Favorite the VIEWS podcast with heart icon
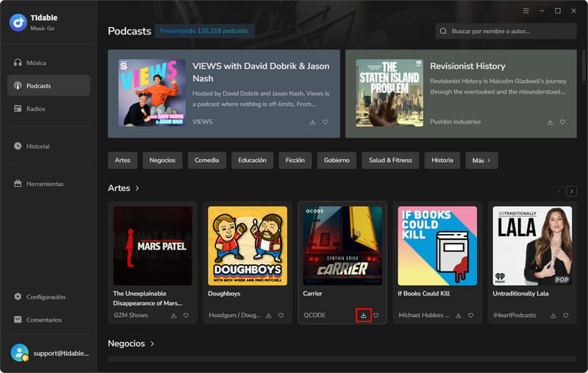The image size is (588, 373). click(325, 122)
